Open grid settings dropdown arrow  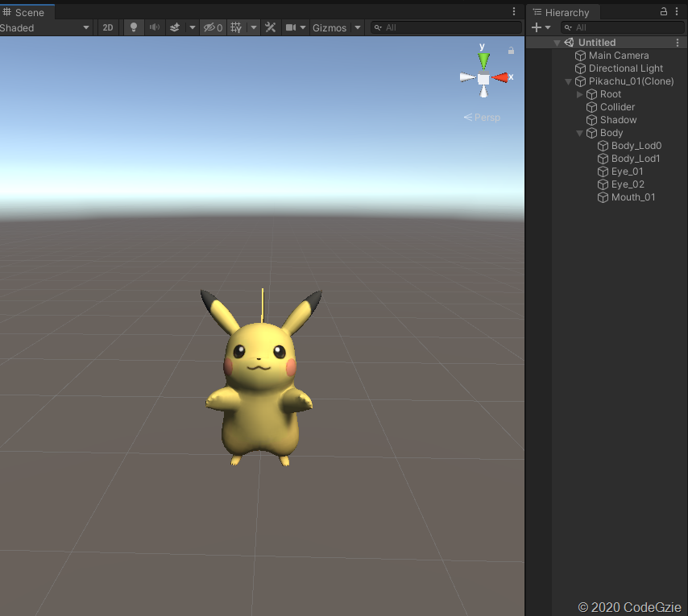254,27
